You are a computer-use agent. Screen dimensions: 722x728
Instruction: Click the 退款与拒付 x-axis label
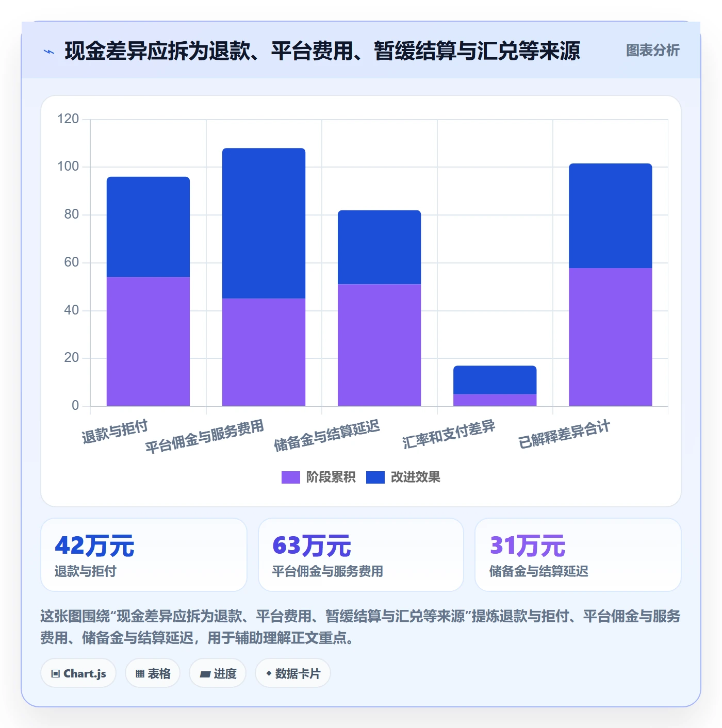[x=115, y=432]
